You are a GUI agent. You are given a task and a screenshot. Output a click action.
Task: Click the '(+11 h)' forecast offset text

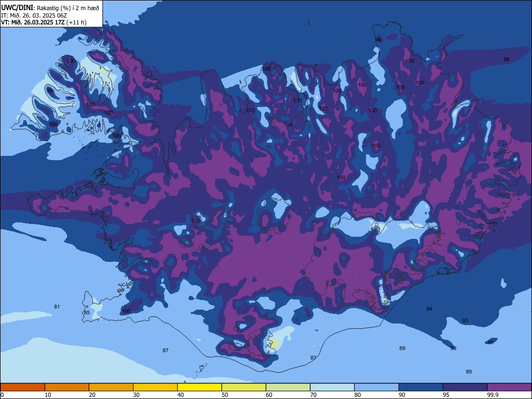coord(76,22)
